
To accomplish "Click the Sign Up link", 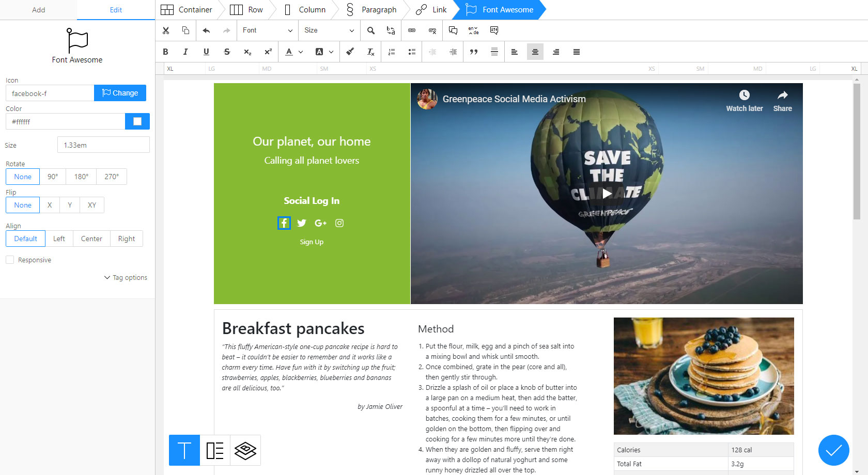I will 312,242.
